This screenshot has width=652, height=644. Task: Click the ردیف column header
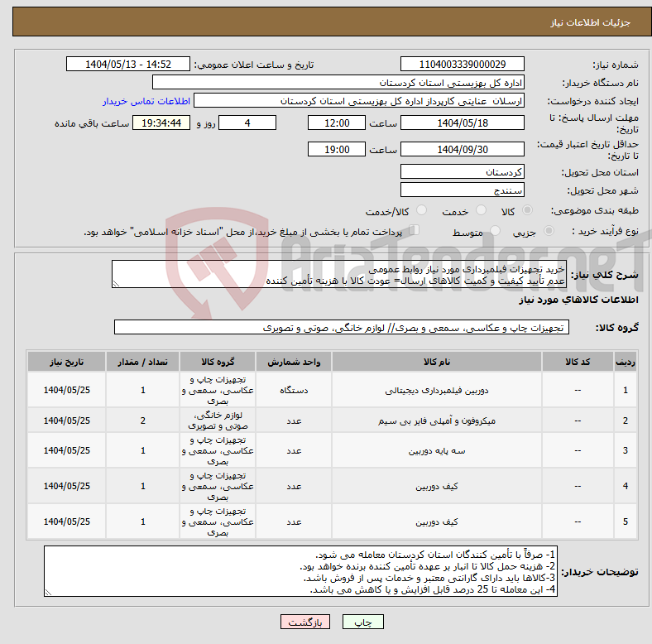626,362
